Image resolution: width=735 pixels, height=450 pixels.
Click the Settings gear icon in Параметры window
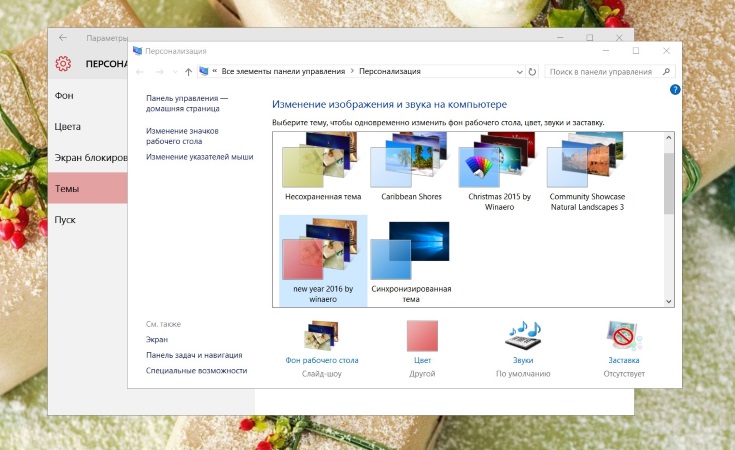click(x=63, y=63)
